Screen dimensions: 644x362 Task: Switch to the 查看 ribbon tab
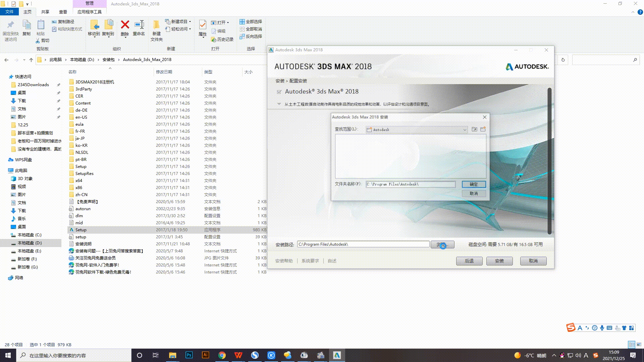coord(63,12)
